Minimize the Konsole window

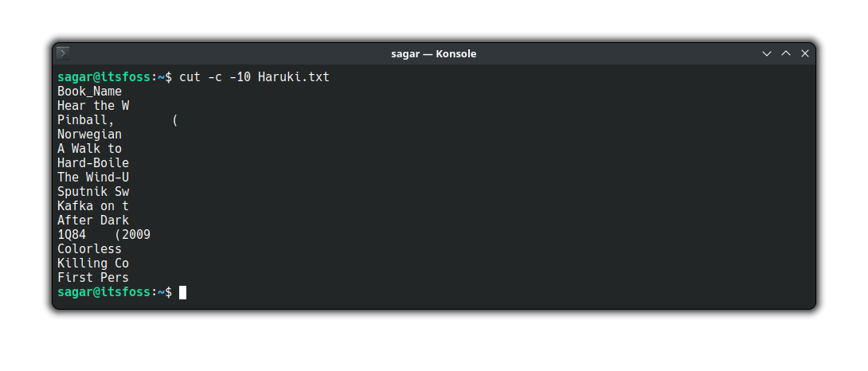pyautogui.click(x=767, y=53)
